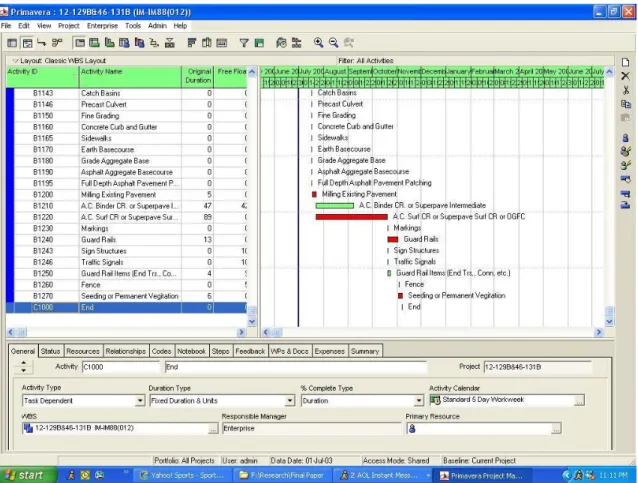This screenshot has height=483, width=638.
Task: Click the activity name field containing End
Action: point(296,367)
